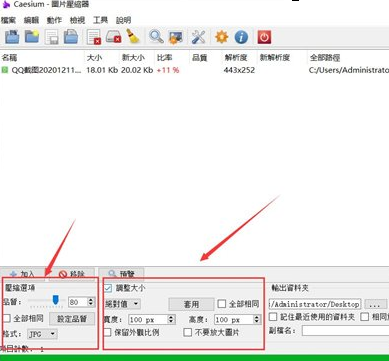
Task: Click the 預覽 button
Action: (121, 274)
